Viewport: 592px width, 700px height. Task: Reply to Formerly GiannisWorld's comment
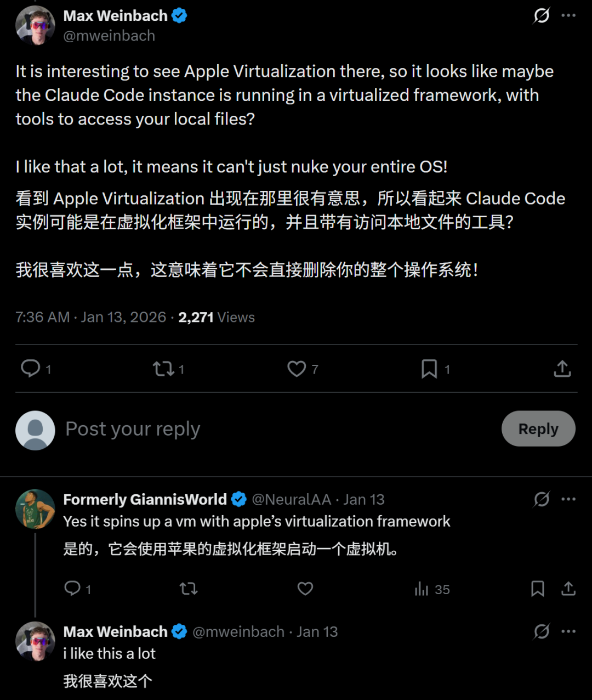pos(72,589)
